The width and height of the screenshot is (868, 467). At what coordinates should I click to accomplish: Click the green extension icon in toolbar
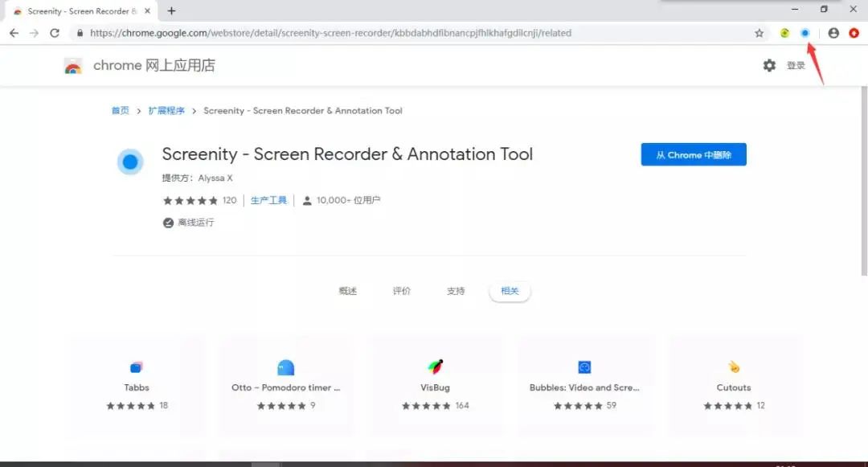point(784,33)
